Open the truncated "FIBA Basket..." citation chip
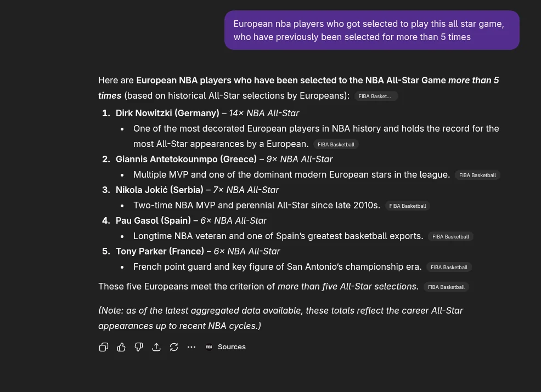541x392 pixels. [375, 96]
